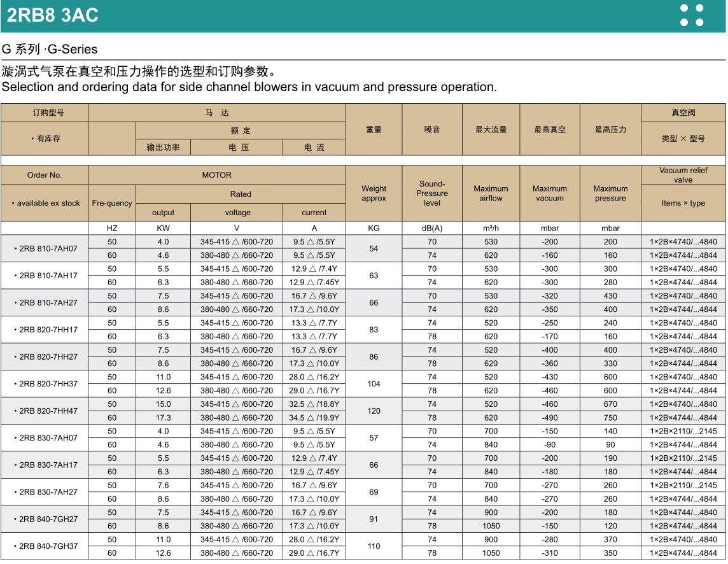This screenshot has height=564, width=728.
Task: Select the Weight approx header cell
Action: (x=374, y=194)
